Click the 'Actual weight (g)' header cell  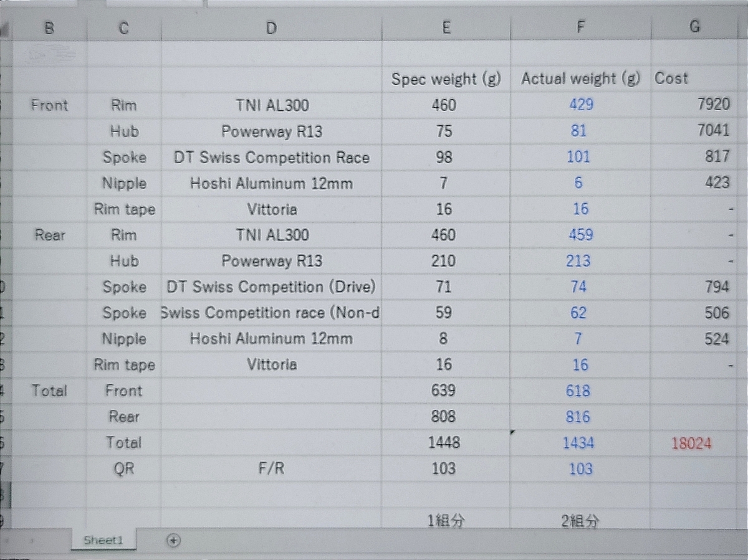(x=580, y=79)
